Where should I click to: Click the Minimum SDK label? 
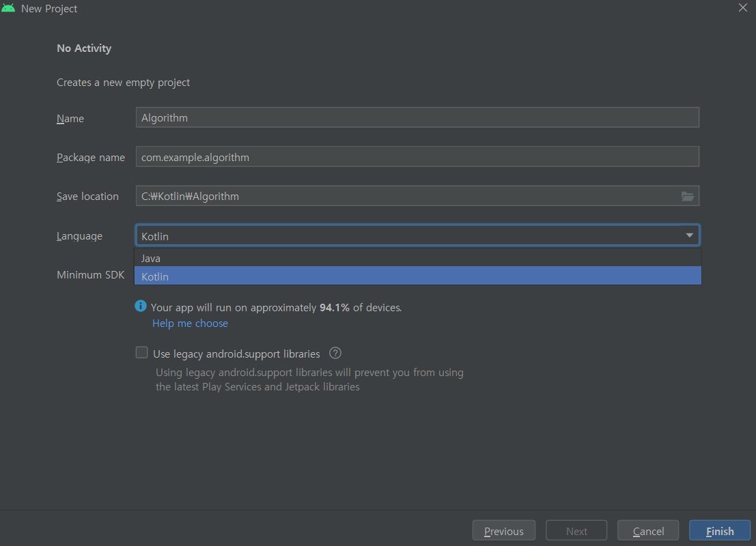point(91,274)
